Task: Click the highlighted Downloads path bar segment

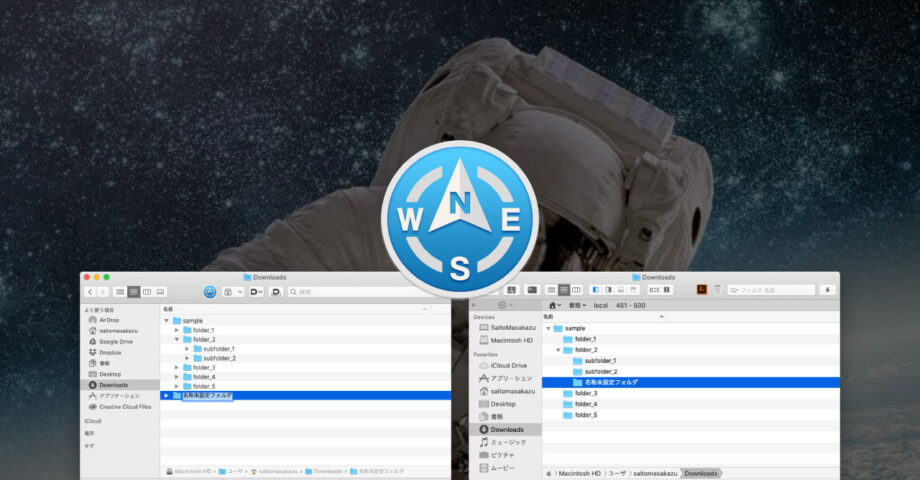Action: 700,473
